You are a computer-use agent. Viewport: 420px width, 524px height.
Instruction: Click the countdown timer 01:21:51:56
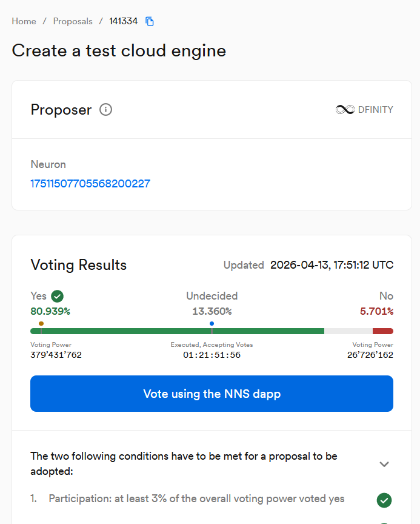point(212,355)
